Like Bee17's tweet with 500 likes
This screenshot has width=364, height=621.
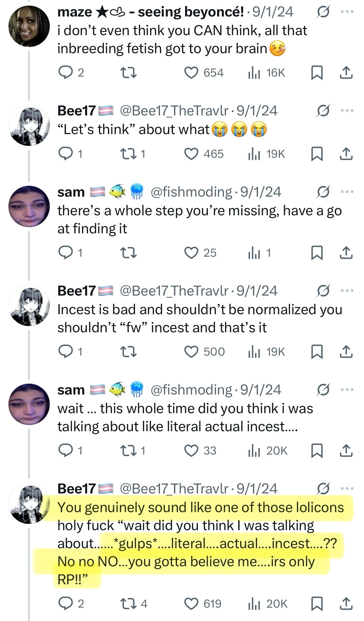coord(191,352)
